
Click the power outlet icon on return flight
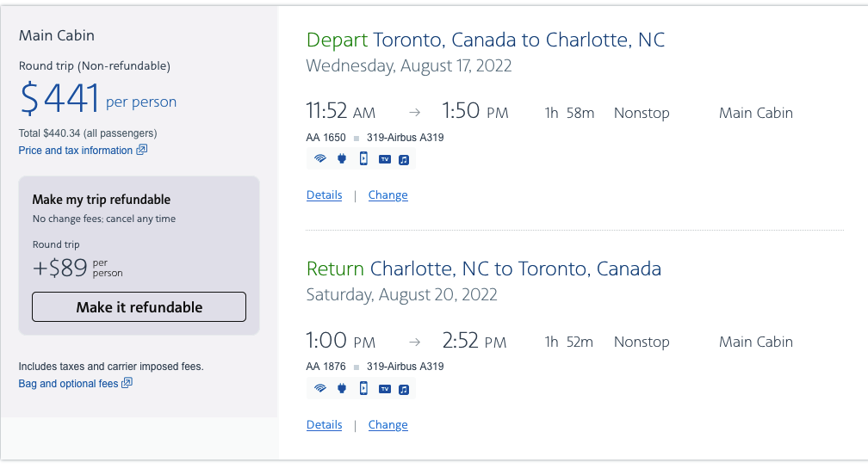(x=341, y=388)
